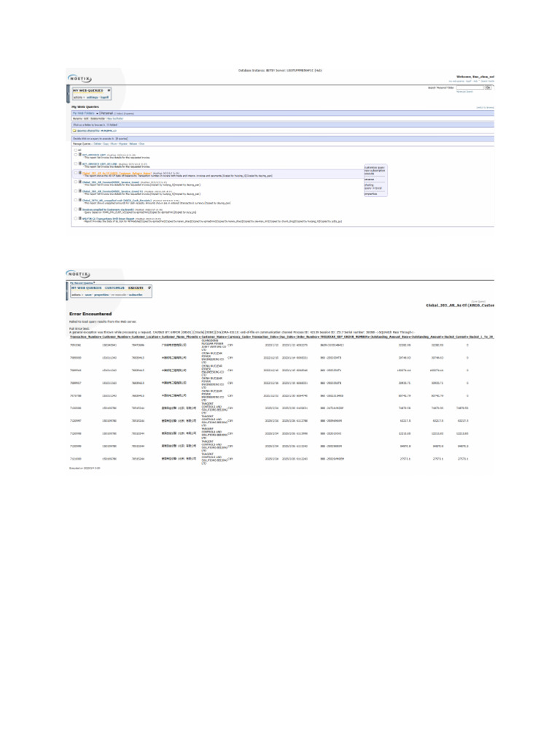Choose new subscription in the popup menu
Screen dimensions: 560x747
[x=375, y=171]
